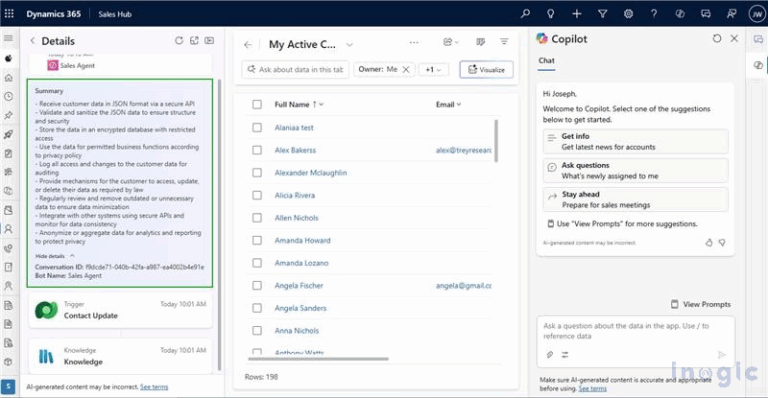The width and height of the screenshot is (768, 398).
Task: Open the advanced find funnel icon
Action: click(x=602, y=14)
